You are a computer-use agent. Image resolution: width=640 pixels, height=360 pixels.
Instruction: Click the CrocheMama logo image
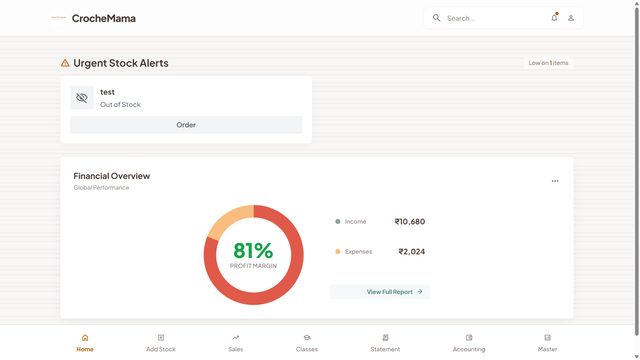(x=58, y=18)
